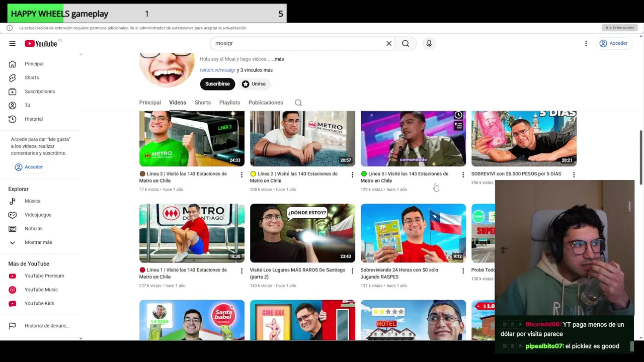Viewport: 644px width, 362px height.
Task: Open Línea 1 Metro de Santiago thumbnail
Action: pos(192,233)
